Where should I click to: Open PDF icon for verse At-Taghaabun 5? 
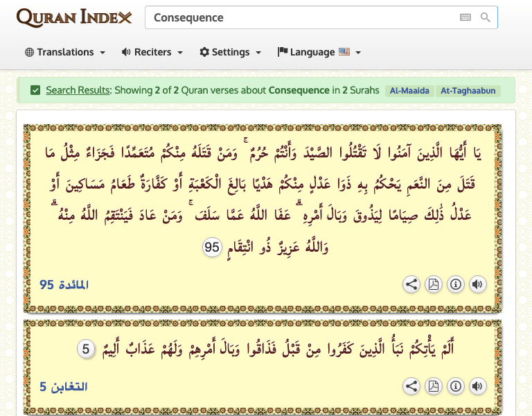(433, 386)
